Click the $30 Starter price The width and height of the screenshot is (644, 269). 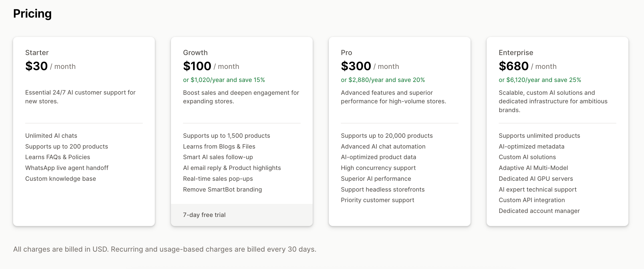37,66
